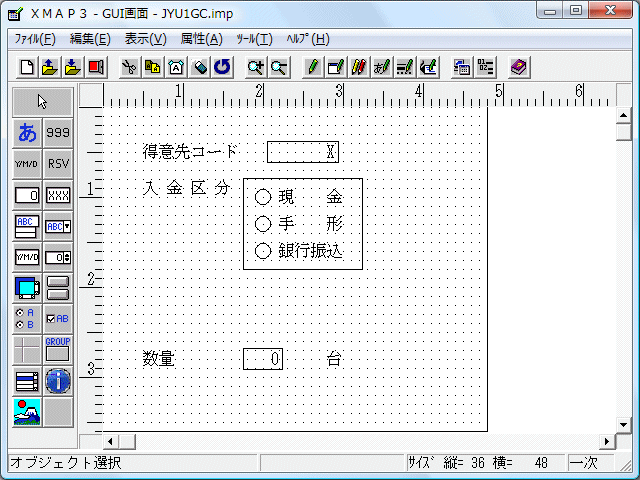Open the 編集(E) menu

90,39
